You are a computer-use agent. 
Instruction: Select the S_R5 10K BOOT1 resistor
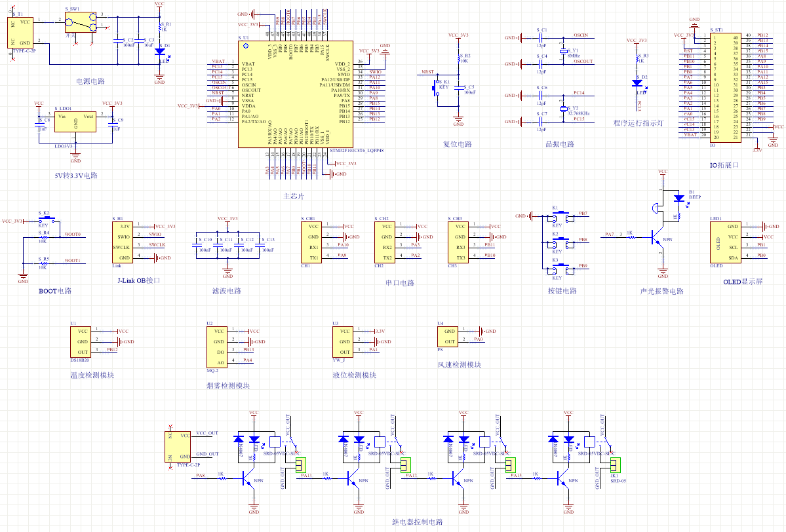(x=44, y=263)
